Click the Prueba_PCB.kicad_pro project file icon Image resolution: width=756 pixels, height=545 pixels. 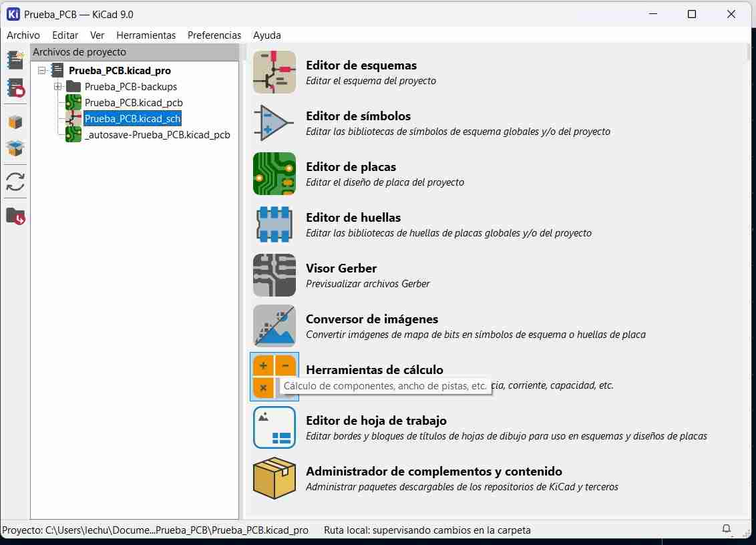[x=57, y=70]
